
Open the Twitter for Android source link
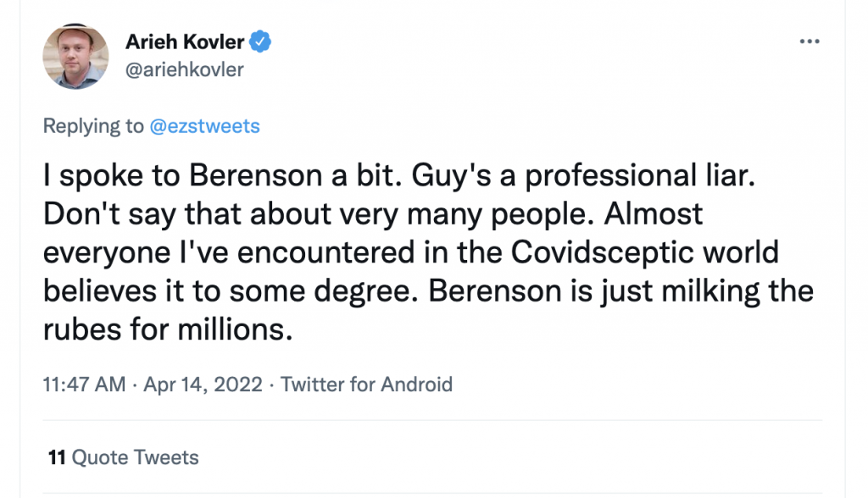click(366, 384)
